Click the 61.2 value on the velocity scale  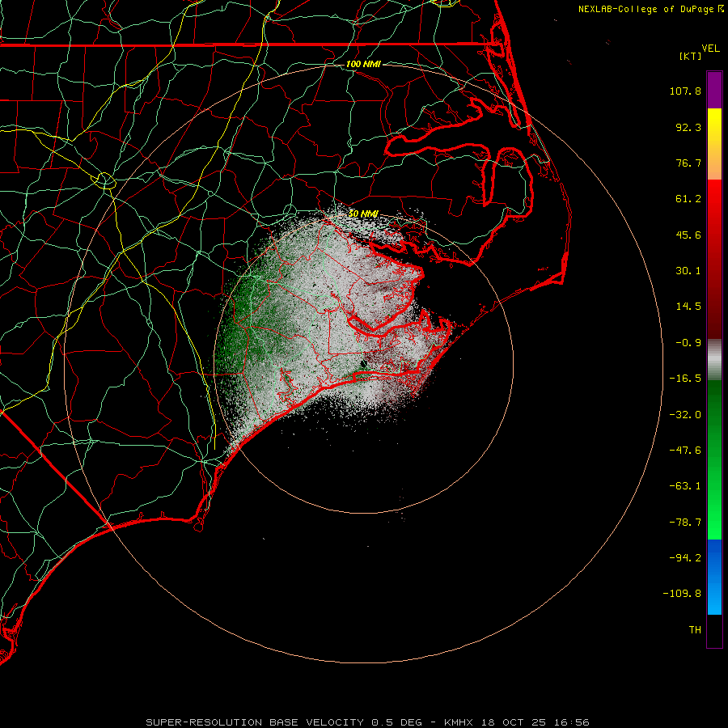[688, 199]
